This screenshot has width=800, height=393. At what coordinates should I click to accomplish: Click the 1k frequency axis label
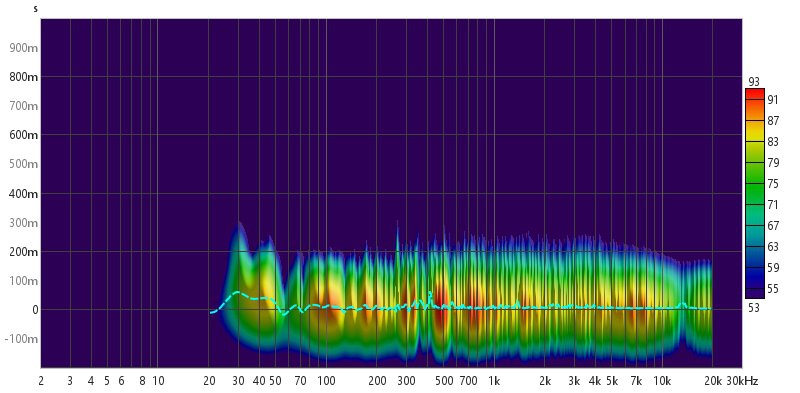(x=494, y=381)
